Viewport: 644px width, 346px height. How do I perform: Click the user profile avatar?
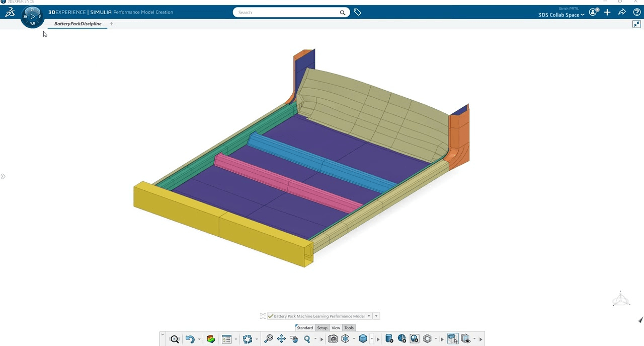click(x=593, y=12)
